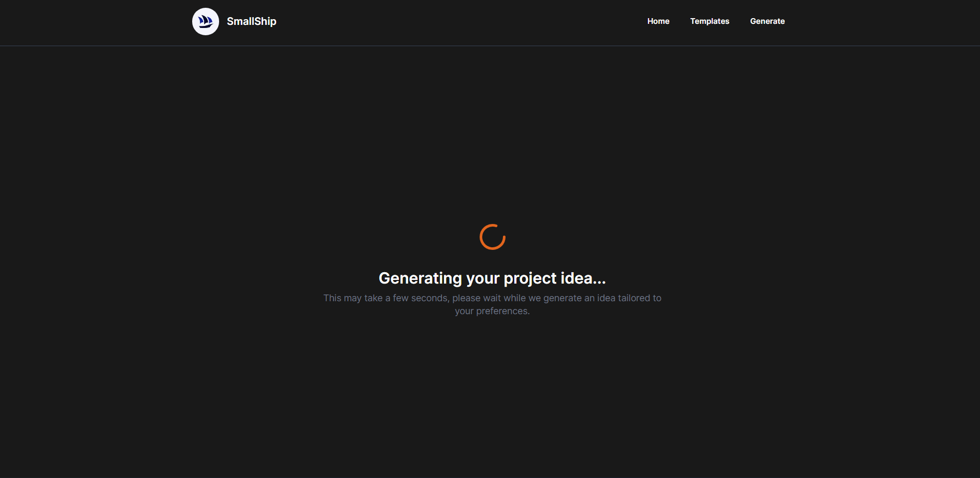Click Templates to browse project templates

pos(710,21)
